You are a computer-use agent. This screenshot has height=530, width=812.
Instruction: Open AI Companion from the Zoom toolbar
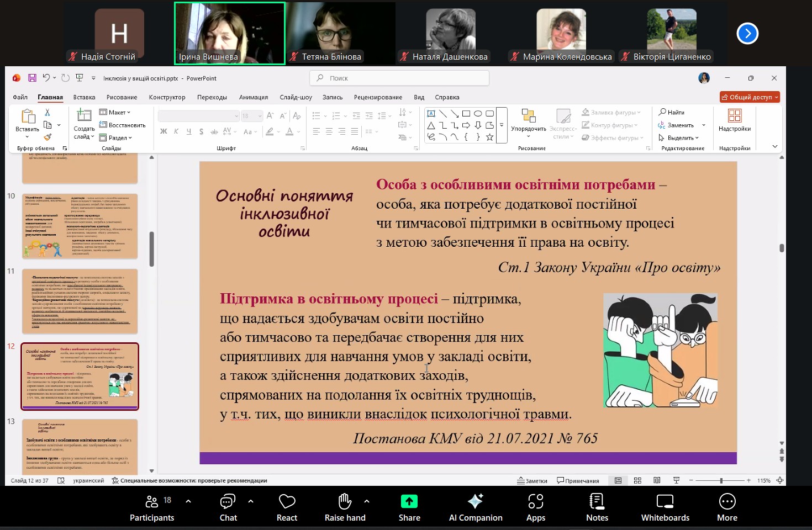click(475, 501)
